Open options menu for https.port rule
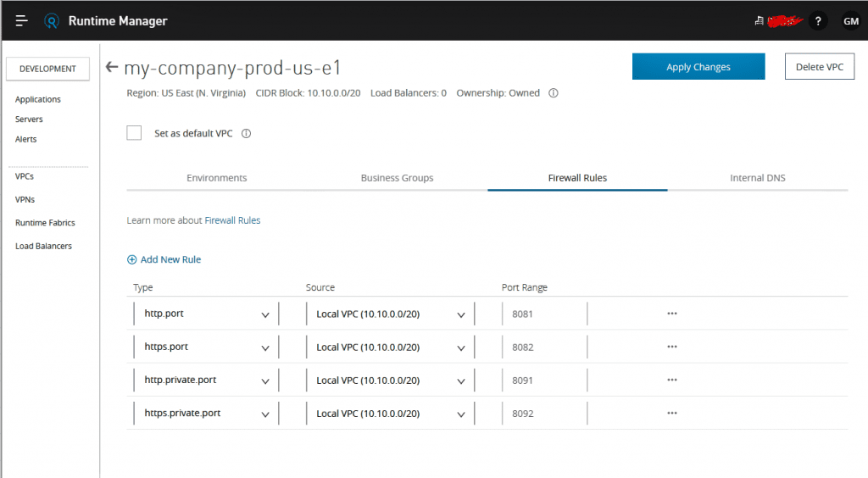The image size is (868, 478). 672,347
